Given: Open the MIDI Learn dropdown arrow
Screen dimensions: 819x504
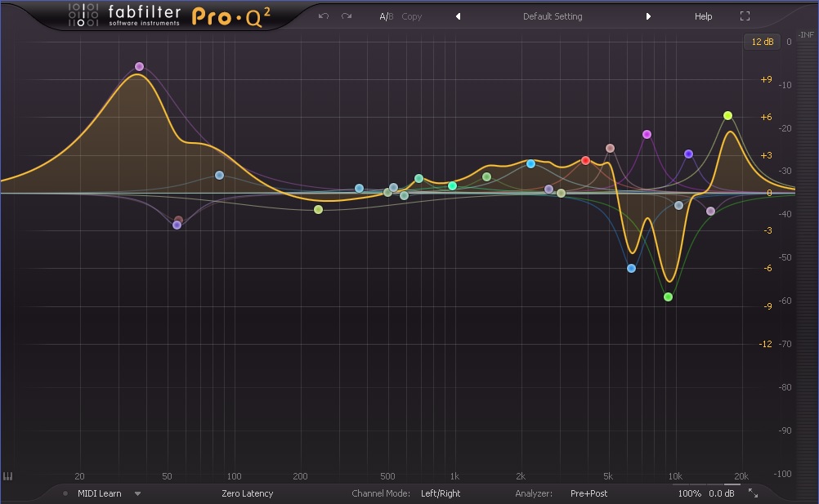Looking at the screenshot, I should [x=137, y=493].
